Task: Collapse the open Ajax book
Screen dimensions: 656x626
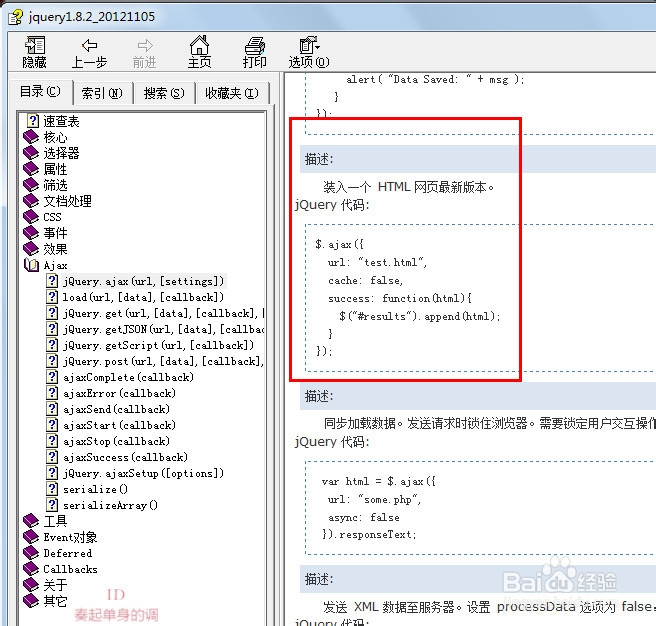Action: pos(45,265)
